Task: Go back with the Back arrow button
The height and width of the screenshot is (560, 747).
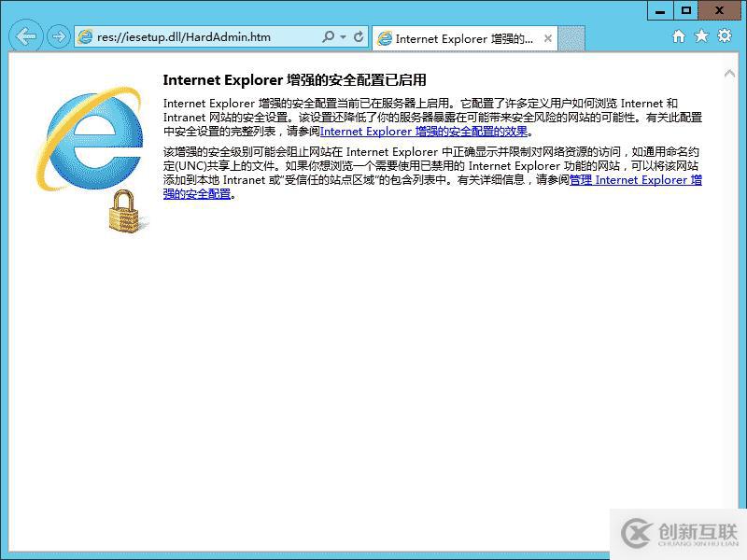Action: tap(26, 35)
